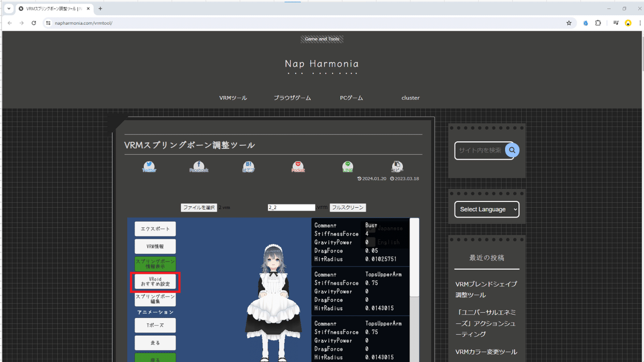Click the Game and Tools tagline

(322, 39)
